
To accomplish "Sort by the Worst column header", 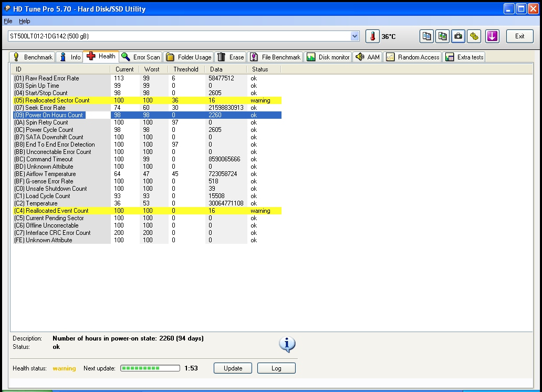I will [154, 69].
